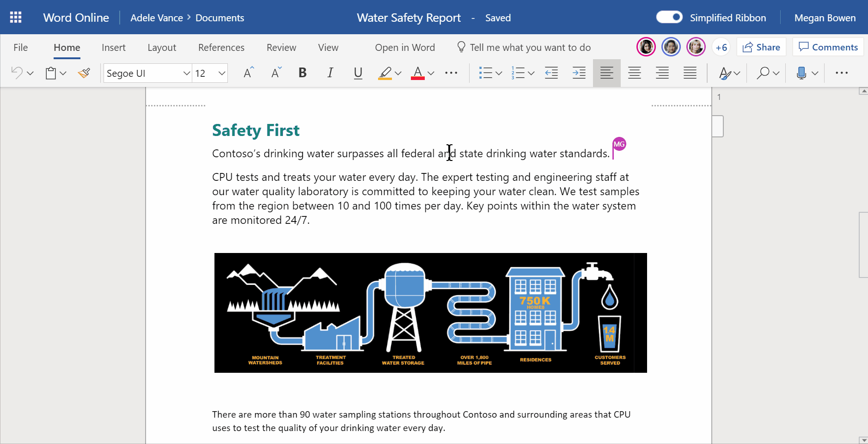Switch to the View tab
Image resolution: width=868 pixels, height=444 pixels.
pos(328,48)
